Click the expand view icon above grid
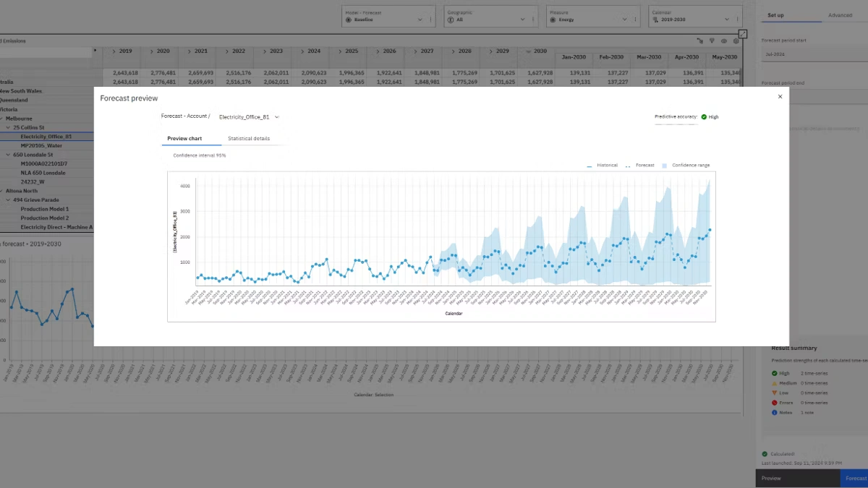The width and height of the screenshot is (868, 488). pyautogui.click(x=743, y=34)
